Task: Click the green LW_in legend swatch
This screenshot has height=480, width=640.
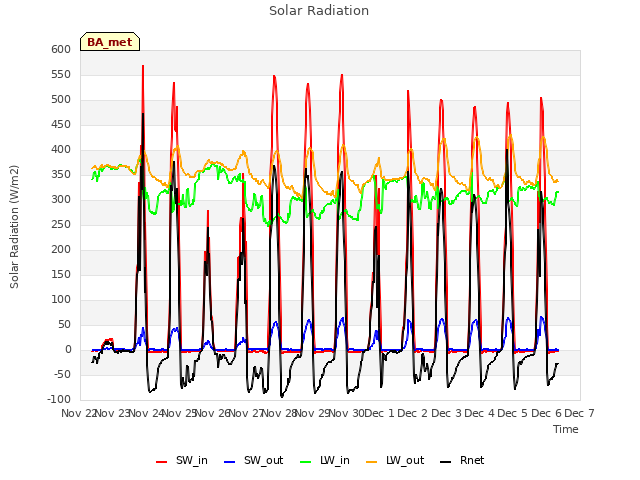Action: [306, 462]
